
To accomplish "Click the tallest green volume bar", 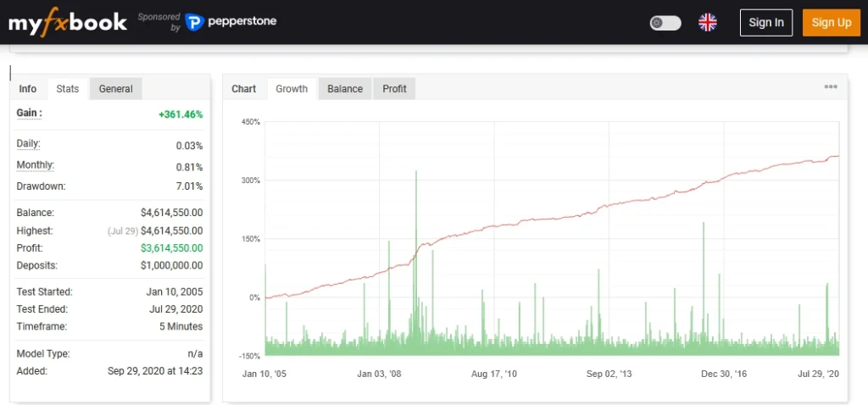I will tap(416, 254).
